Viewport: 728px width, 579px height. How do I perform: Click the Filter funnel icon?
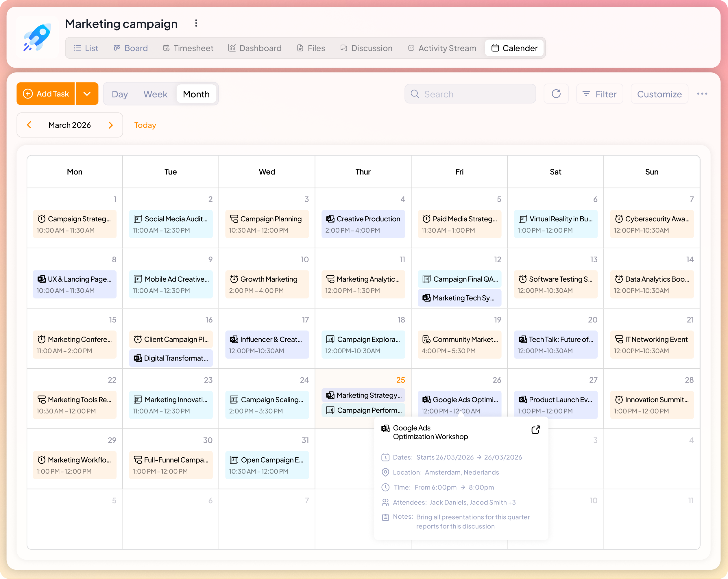[586, 94]
